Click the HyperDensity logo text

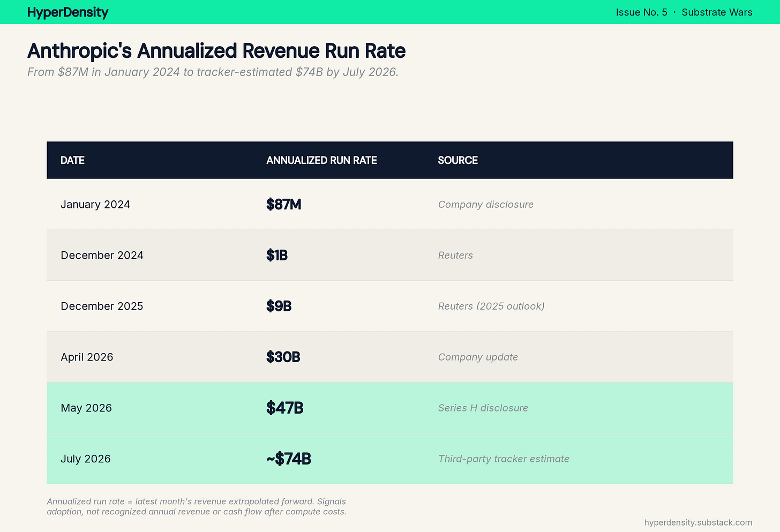tap(68, 12)
